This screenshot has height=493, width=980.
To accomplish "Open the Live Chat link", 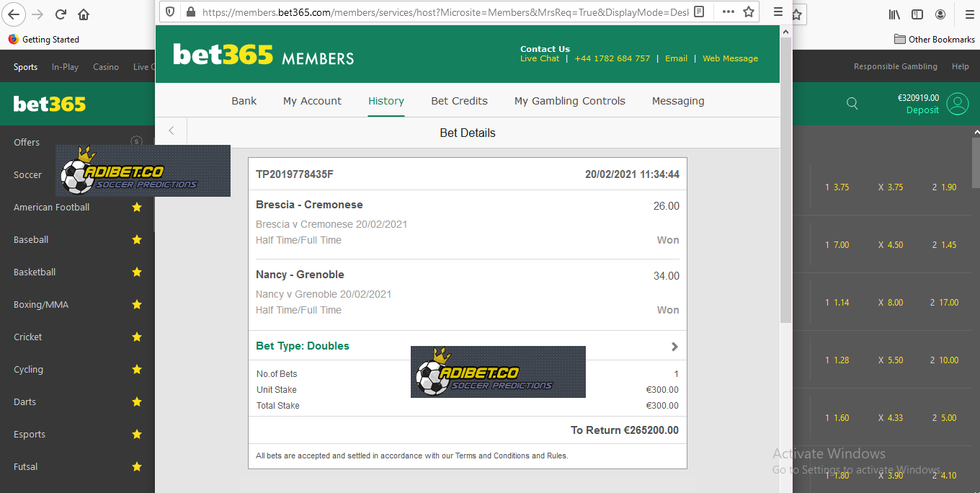I will pos(540,58).
